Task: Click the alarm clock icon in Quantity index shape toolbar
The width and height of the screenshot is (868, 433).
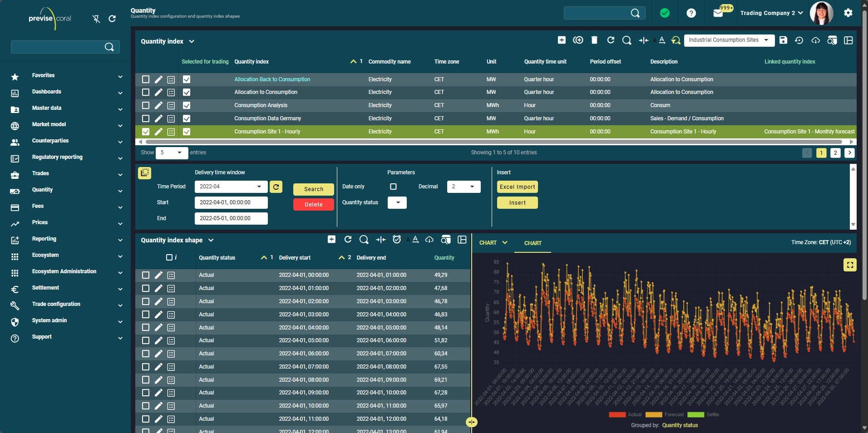Action: [397, 240]
